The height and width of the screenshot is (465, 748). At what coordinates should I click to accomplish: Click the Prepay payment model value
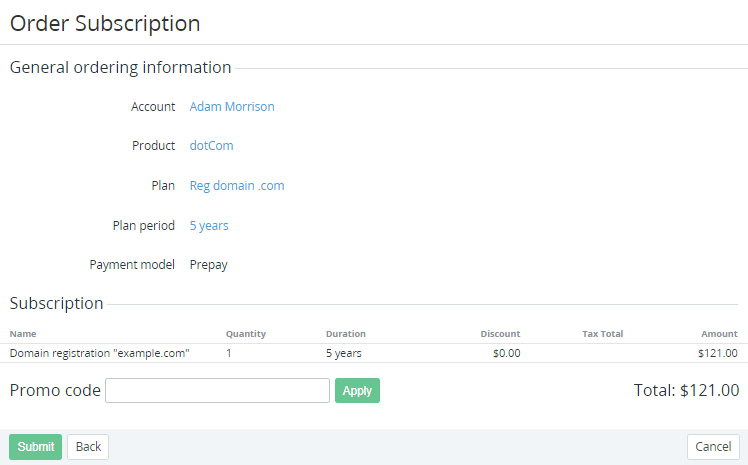pos(209,265)
